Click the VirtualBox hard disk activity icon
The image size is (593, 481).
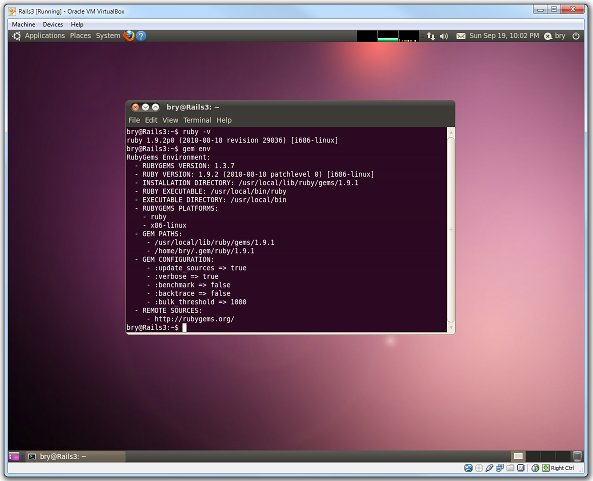click(x=468, y=469)
